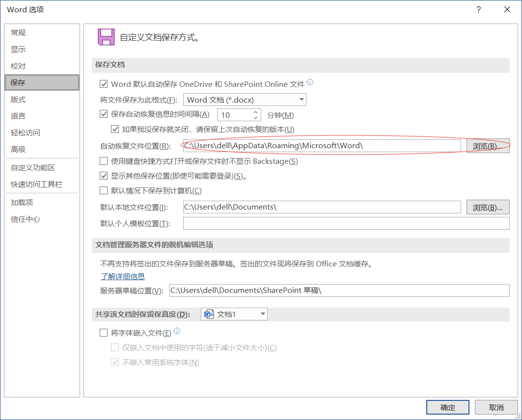Viewport: 522px width, 420px height.
Task: Close the Word 选项 dialog
Action: click(507, 9)
